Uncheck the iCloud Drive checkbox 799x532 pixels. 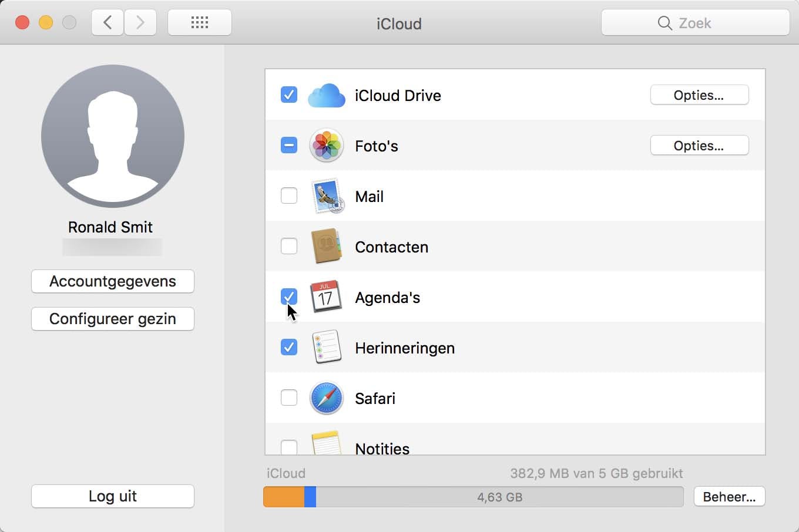tap(289, 95)
